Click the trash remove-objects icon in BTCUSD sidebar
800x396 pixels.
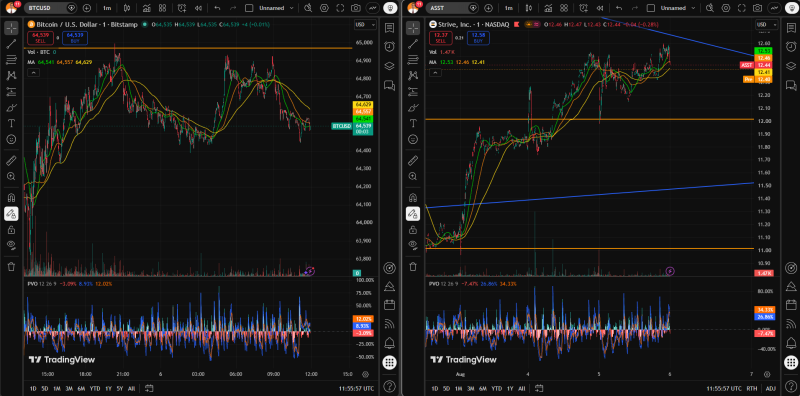(x=11, y=266)
